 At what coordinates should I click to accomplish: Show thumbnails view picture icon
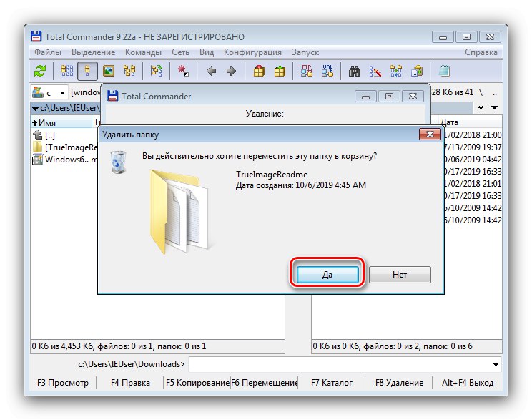tap(109, 71)
